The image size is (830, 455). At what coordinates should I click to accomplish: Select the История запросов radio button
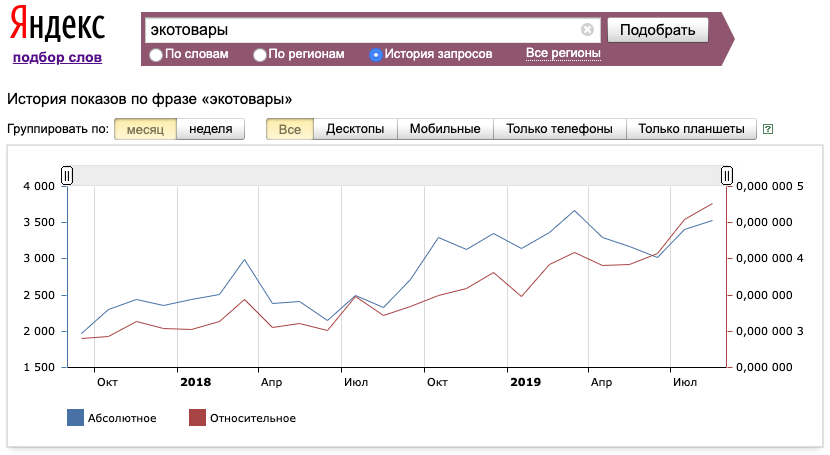pyautogui.click(x=376, y=54)
